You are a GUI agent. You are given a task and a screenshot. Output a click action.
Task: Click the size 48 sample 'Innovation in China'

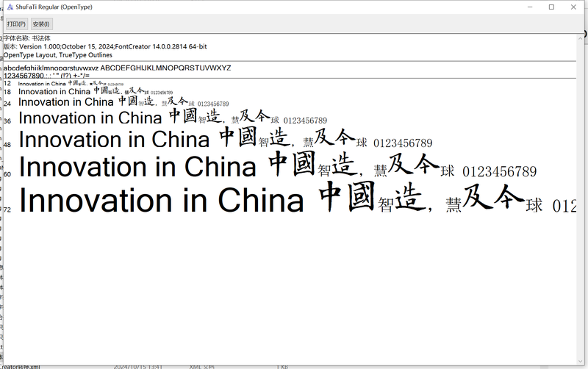point(114,140)
